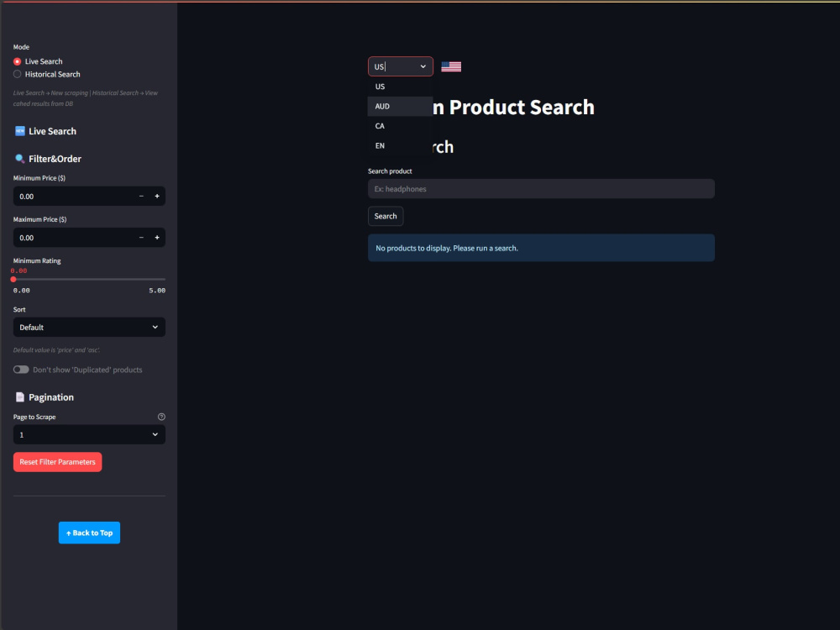Click the Minimum Rating slider track
Image resolution: width=840 pixels, height=630 pixels.
point(90,279)
